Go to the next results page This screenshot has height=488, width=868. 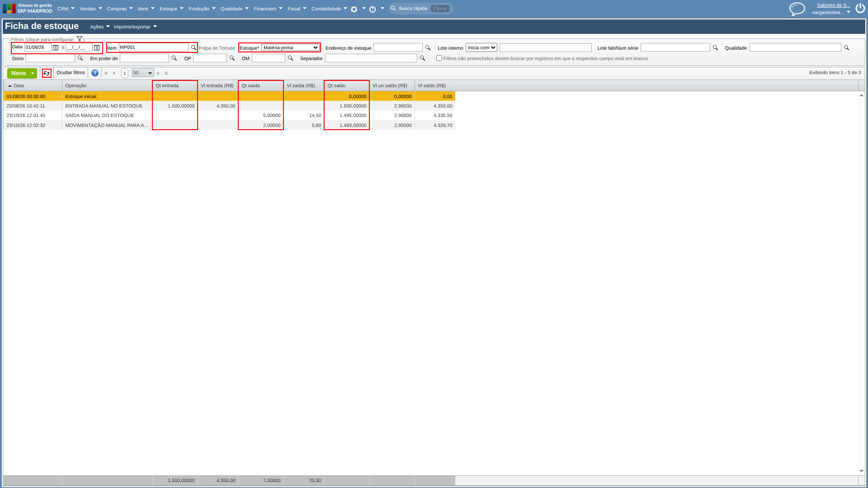pos(158,73)
